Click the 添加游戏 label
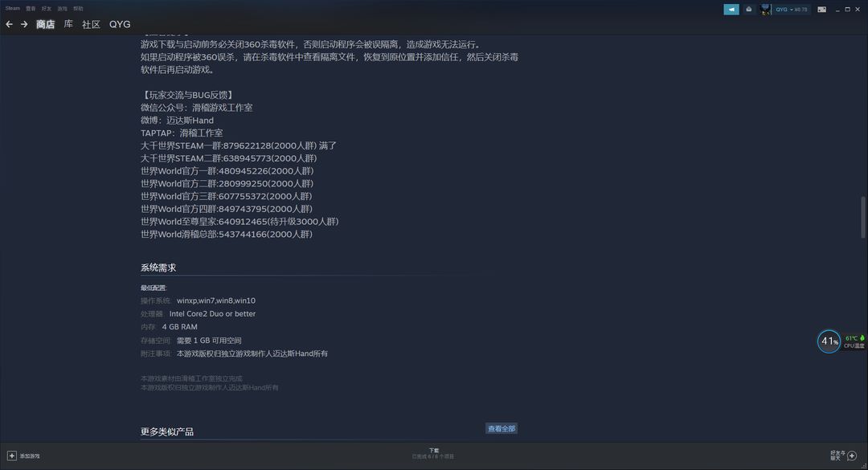 pyautogui.click(x=30, y=456)
